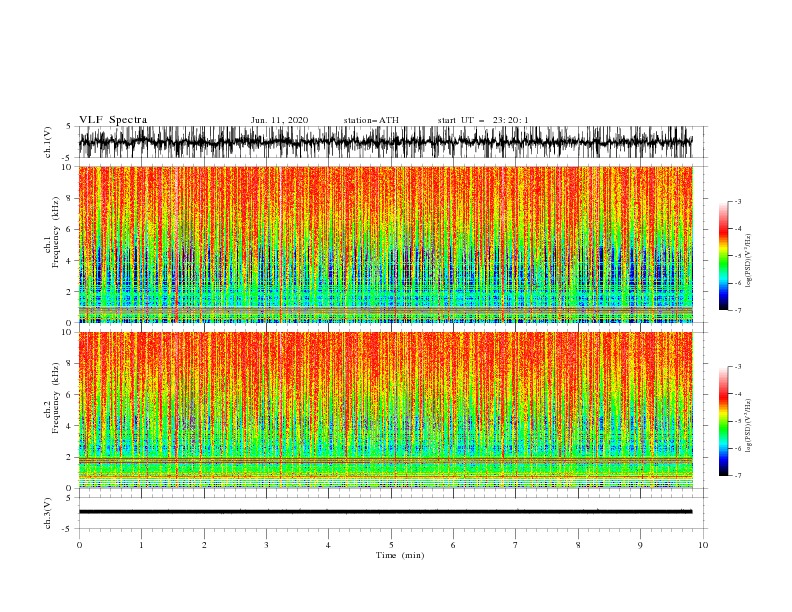The image size is (792, 612).
Task: Click the 'VLF Spectra' title text
Action: (113, 120)
